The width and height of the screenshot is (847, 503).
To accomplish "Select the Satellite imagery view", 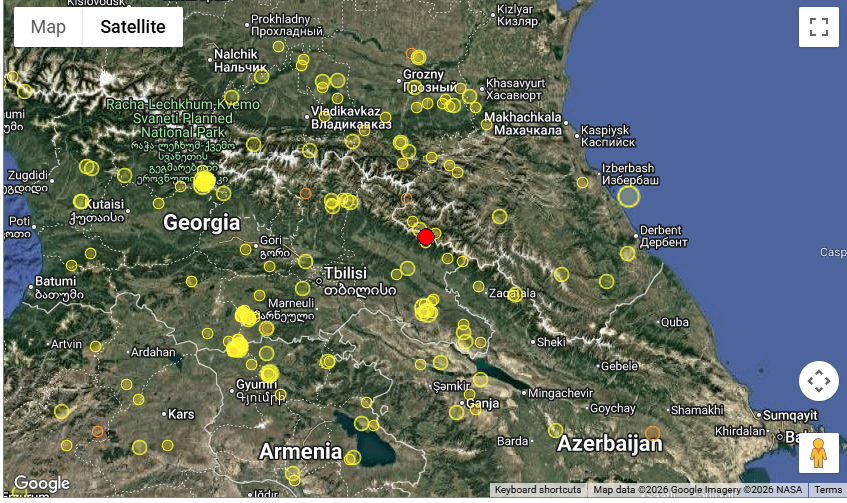I will (x=132, y=27).
